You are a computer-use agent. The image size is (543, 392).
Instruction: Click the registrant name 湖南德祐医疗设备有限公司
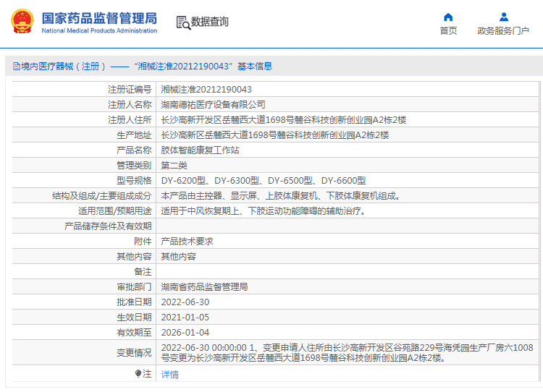(213, 104)
